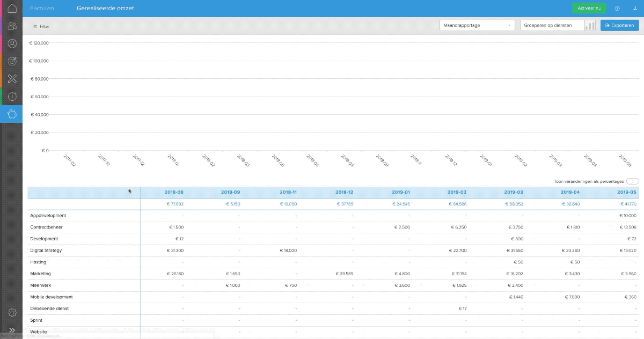
Task: Click the € 10.000 Appdevelopment value
Action: tap(627, 216)
